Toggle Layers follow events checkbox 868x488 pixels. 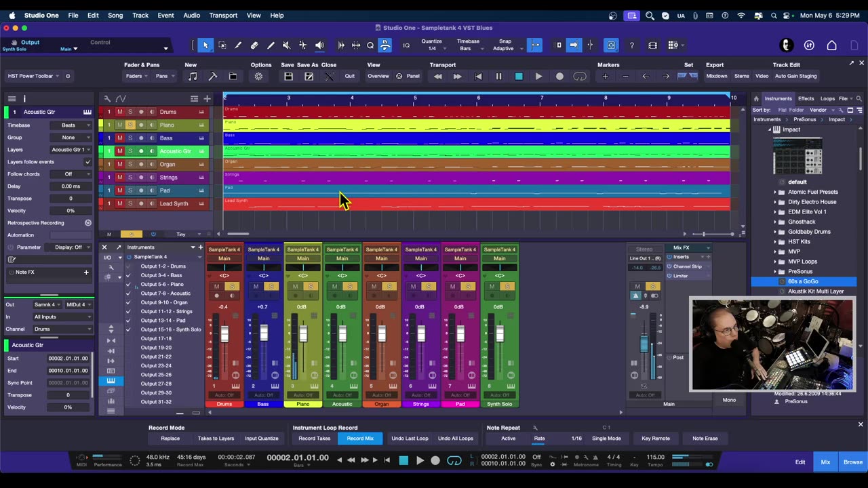pos(87,162)
